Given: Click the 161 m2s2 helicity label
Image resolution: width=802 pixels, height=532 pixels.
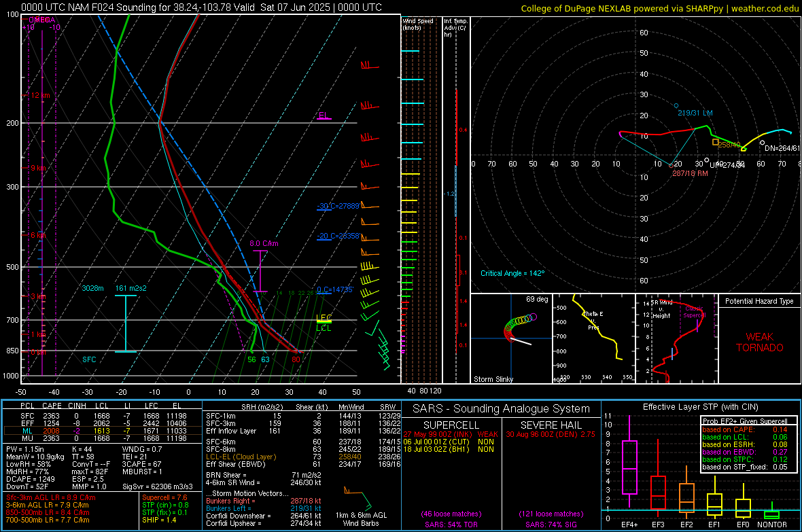Looking at the screenshot, I should tap(131, 288).
